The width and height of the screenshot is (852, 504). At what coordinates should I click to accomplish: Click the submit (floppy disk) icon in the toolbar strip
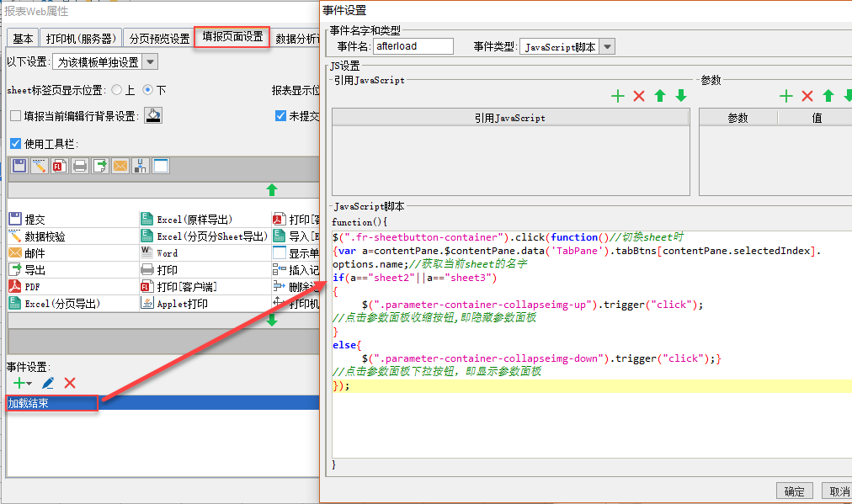point(19,166)
